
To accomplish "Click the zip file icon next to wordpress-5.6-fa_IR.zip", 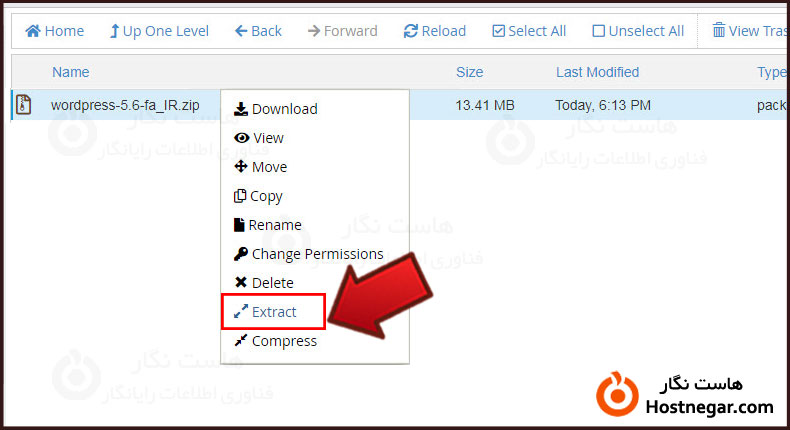I will tap(23, 105).
